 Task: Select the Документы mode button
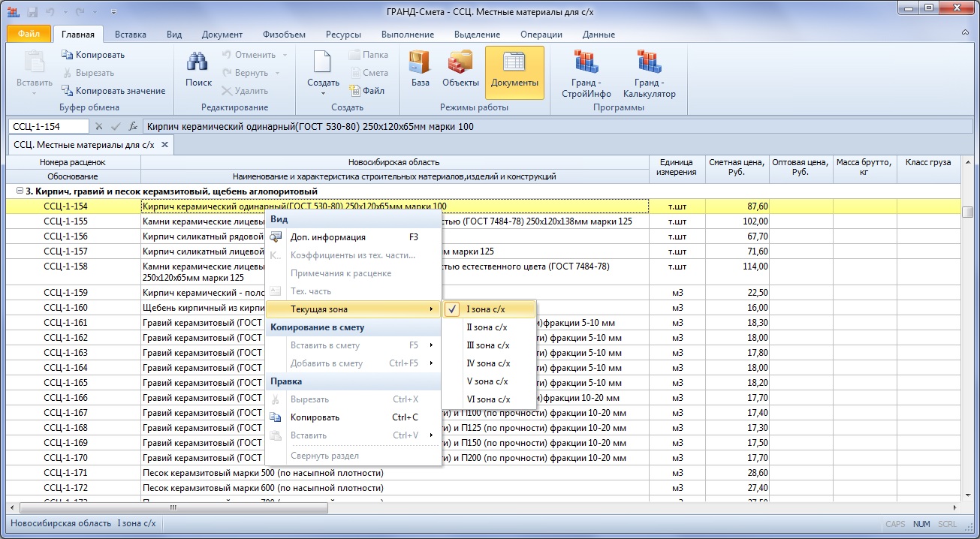[514, 71]
